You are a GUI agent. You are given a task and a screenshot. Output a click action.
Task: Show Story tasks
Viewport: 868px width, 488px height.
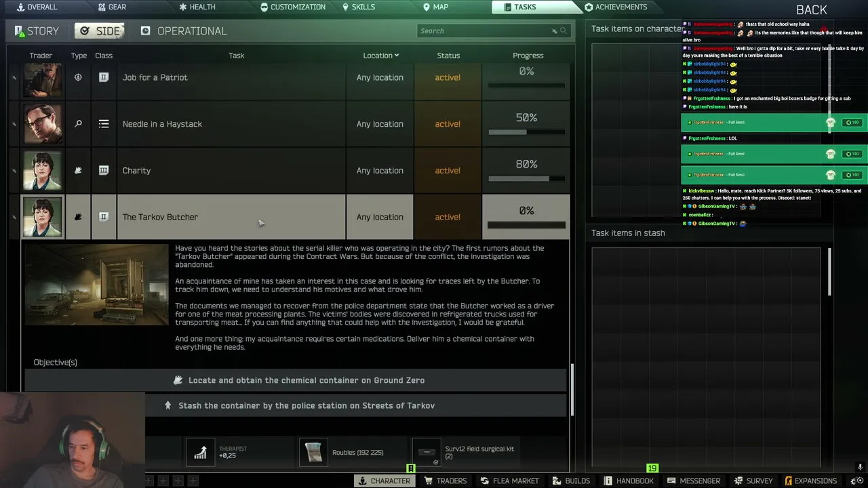37,31
